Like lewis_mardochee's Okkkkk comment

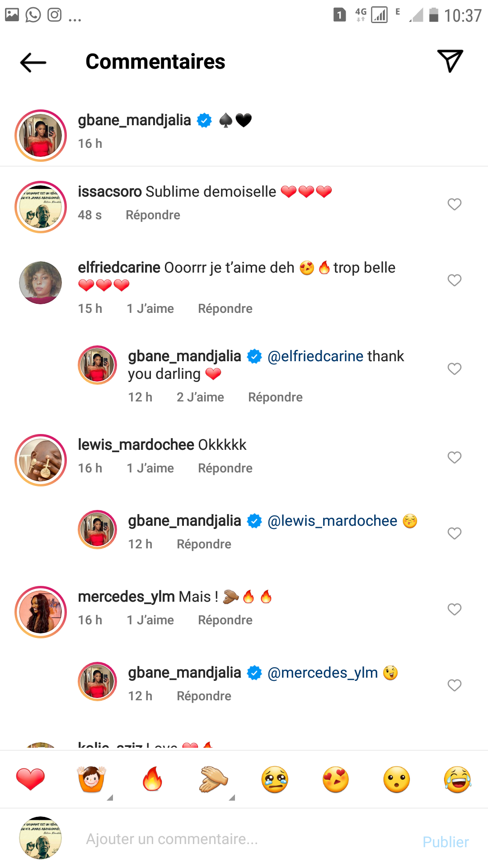coord(454,458)
